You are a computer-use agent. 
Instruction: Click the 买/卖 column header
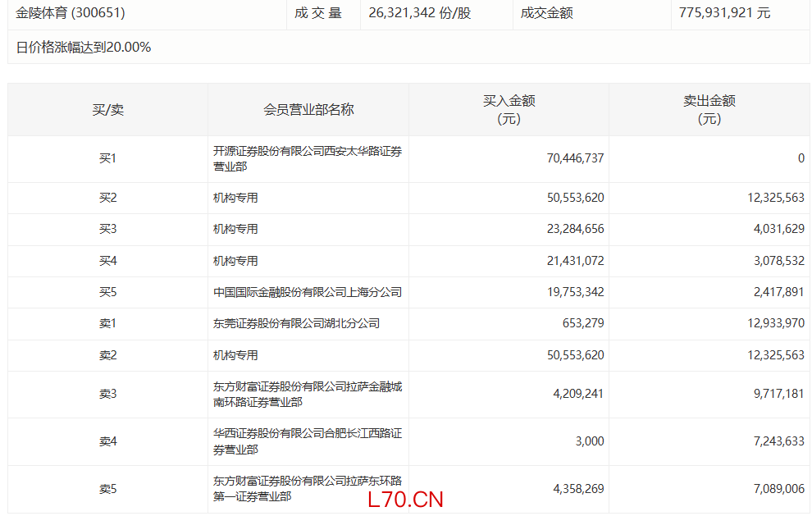[x=107, y=110]
